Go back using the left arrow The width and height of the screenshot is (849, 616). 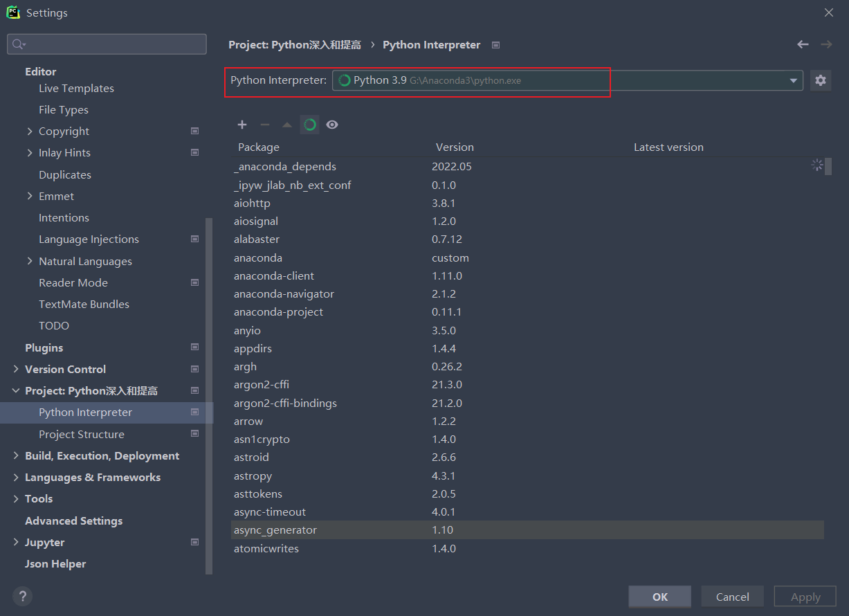coord(803,44)
